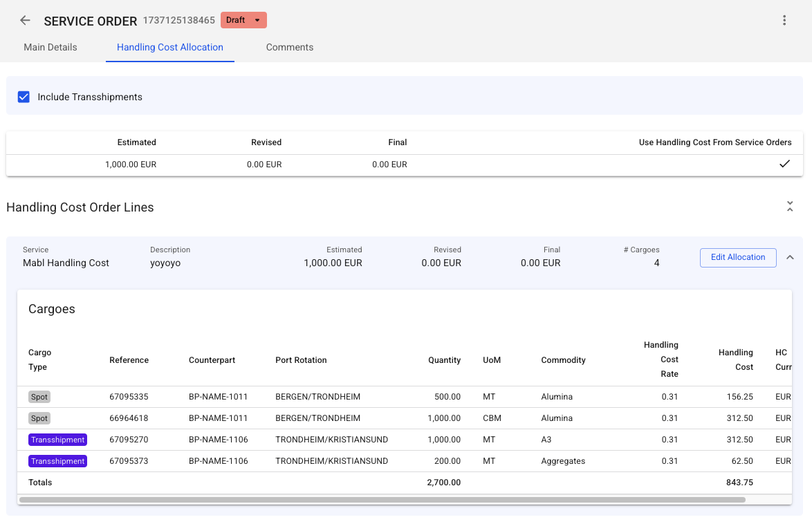This screenshot has height=524, width=812.
Task: Click the Commodity column header
Action: pyautogui.click(x=563, y=360)
